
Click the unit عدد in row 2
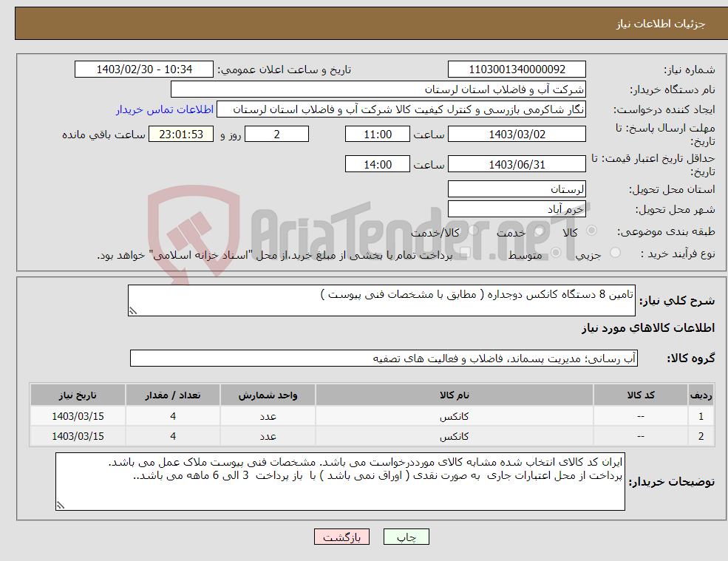268,437
